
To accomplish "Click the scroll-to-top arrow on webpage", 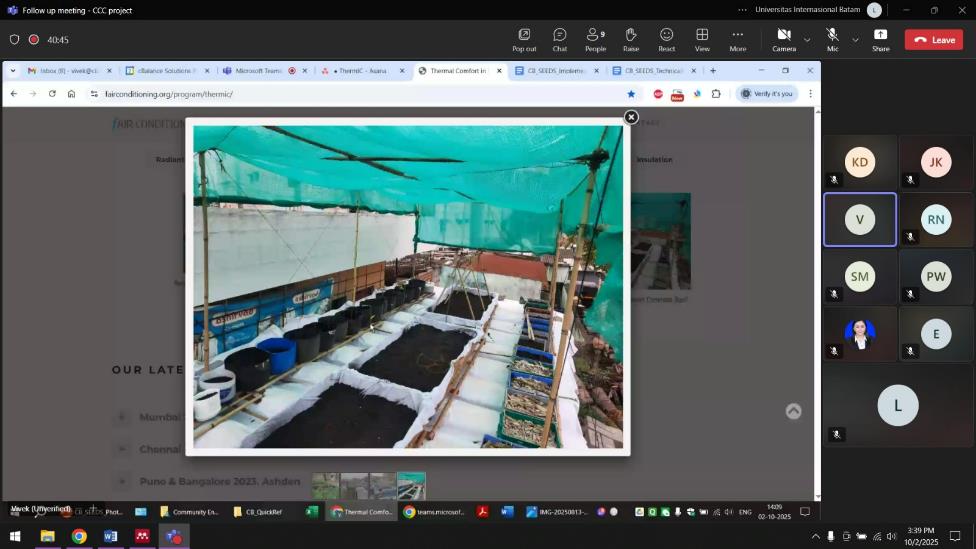I will pyautogui.click(x=793, y=411).
